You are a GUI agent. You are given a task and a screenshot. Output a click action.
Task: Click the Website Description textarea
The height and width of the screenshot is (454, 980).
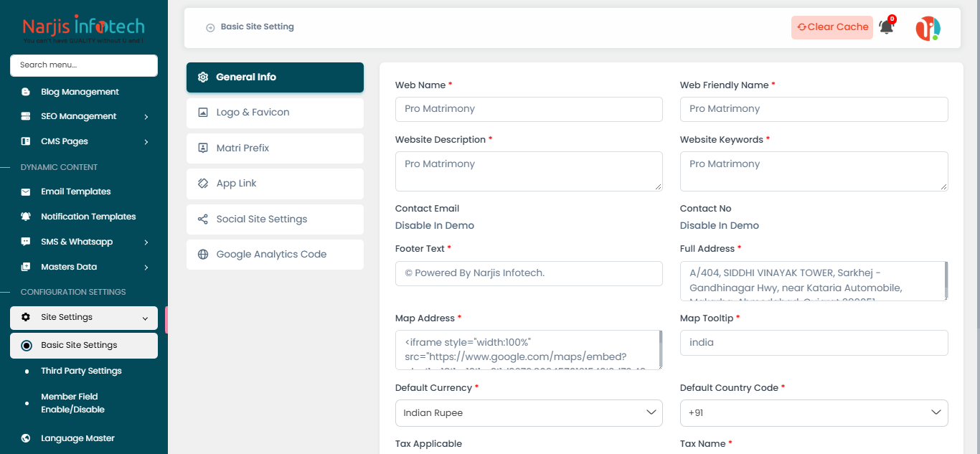click(x=529, y=171)
